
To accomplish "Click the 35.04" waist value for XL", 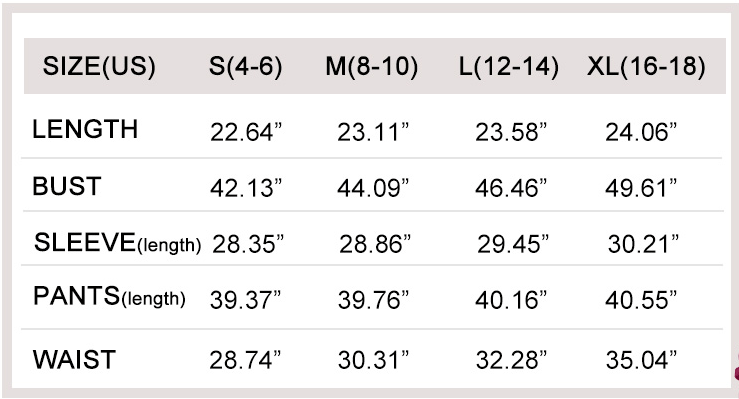I will 641,360.
